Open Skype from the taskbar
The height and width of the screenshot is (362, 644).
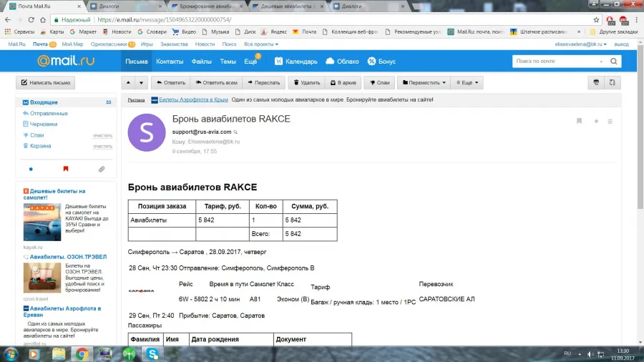(152, 354)
